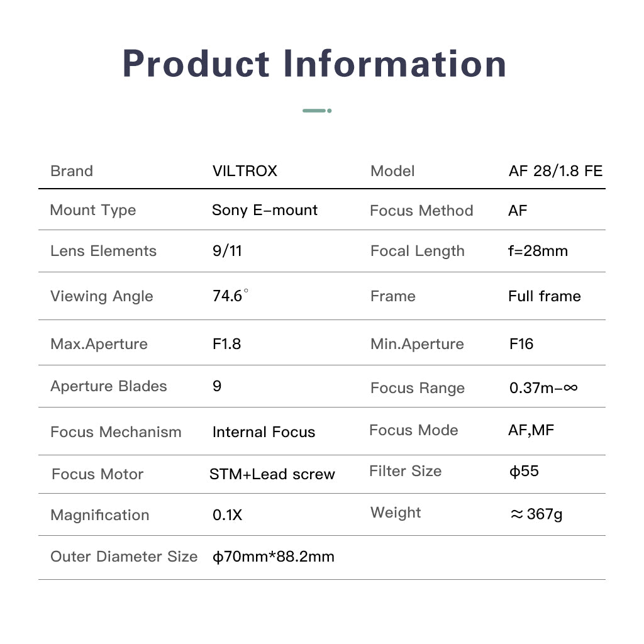Click the Internal Focus value
This screenshot has width=644, height=644.
(x=264, y=432)
